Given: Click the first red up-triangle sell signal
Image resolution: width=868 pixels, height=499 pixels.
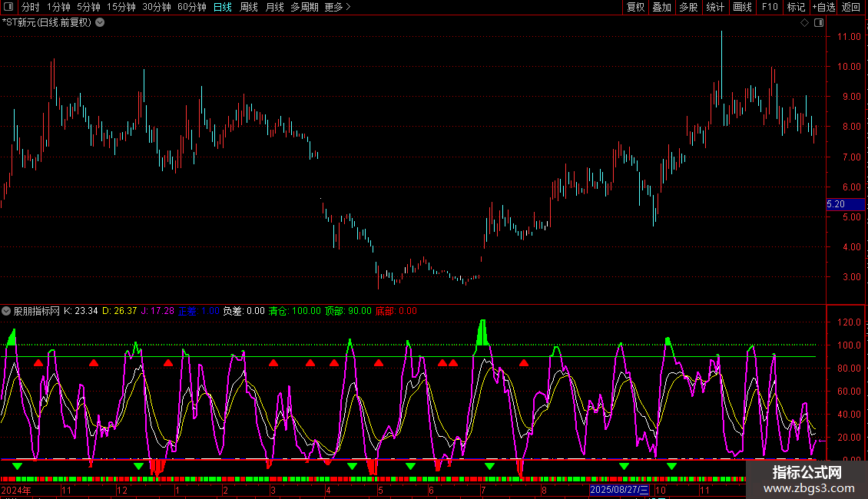Looking at the screenshot, I should pyautogui.click(x=38, y=363).
